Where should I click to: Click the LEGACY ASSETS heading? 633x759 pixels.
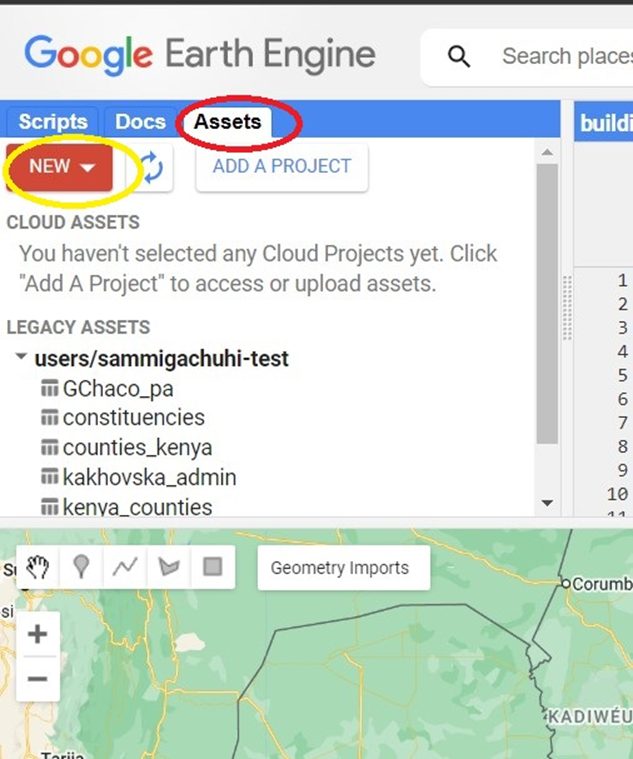tap(78, 327)
